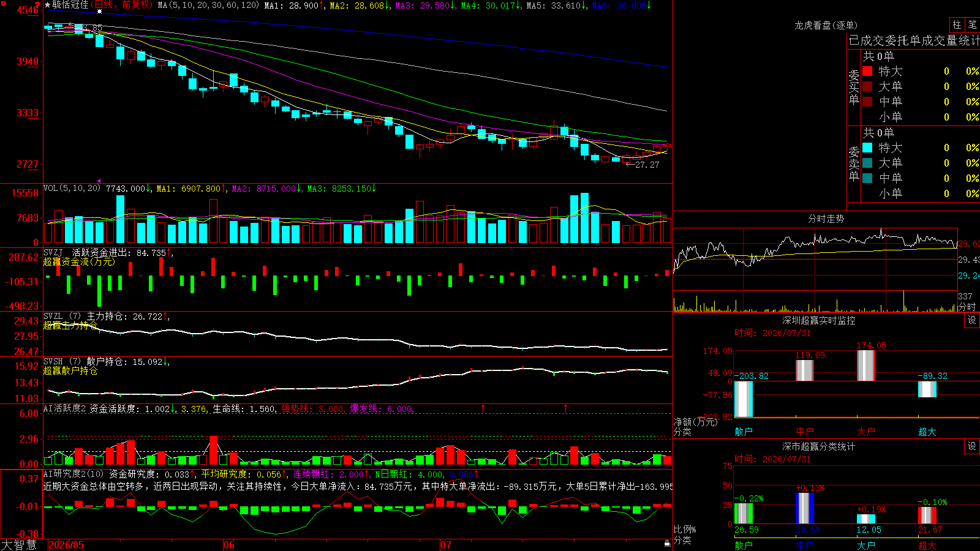Click the VOL(5,10,20) indicator label
This screenshot has width=980, height=551.
pyautogui.click(x=72, y=189)
